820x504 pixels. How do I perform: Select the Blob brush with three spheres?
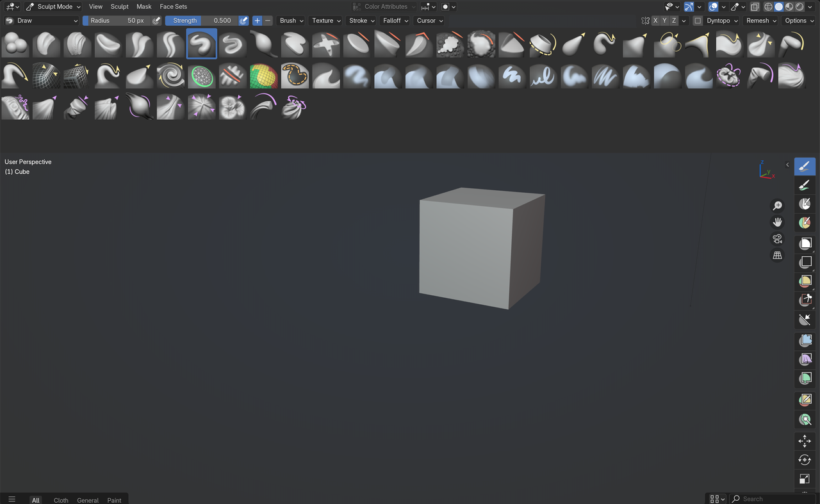click(x=15, y=44)
